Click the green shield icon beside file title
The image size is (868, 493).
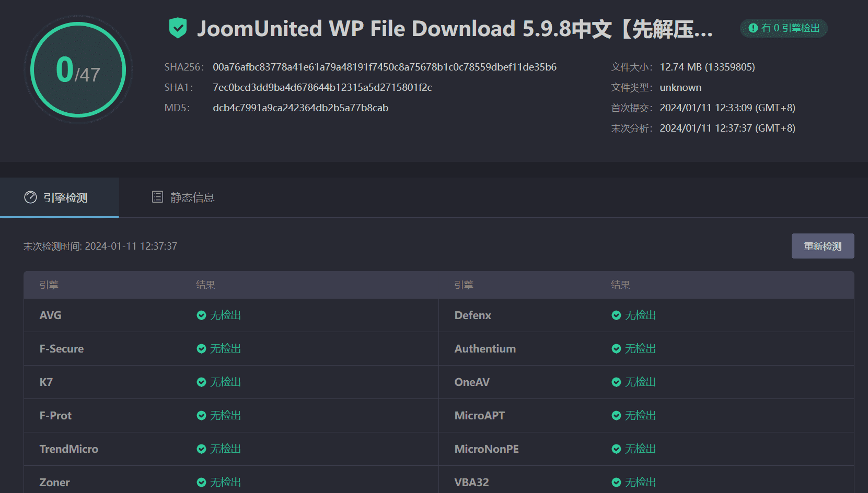click(178, 28)
